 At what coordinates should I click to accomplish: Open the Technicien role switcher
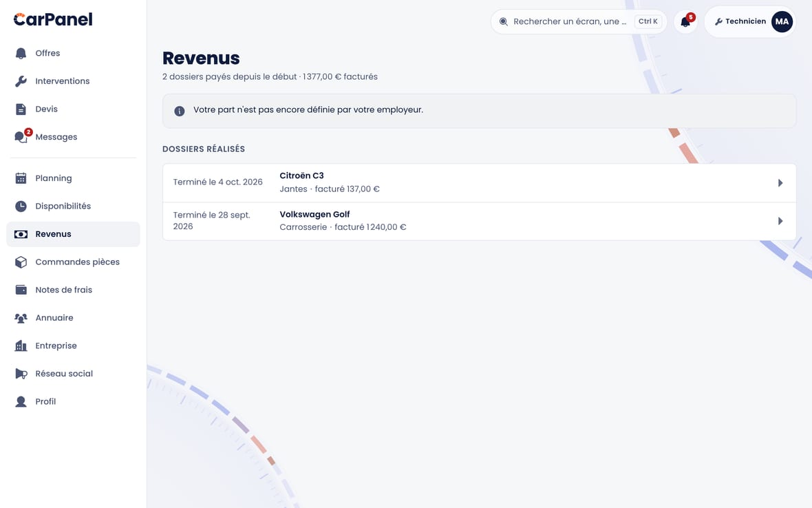click(740, 22)
